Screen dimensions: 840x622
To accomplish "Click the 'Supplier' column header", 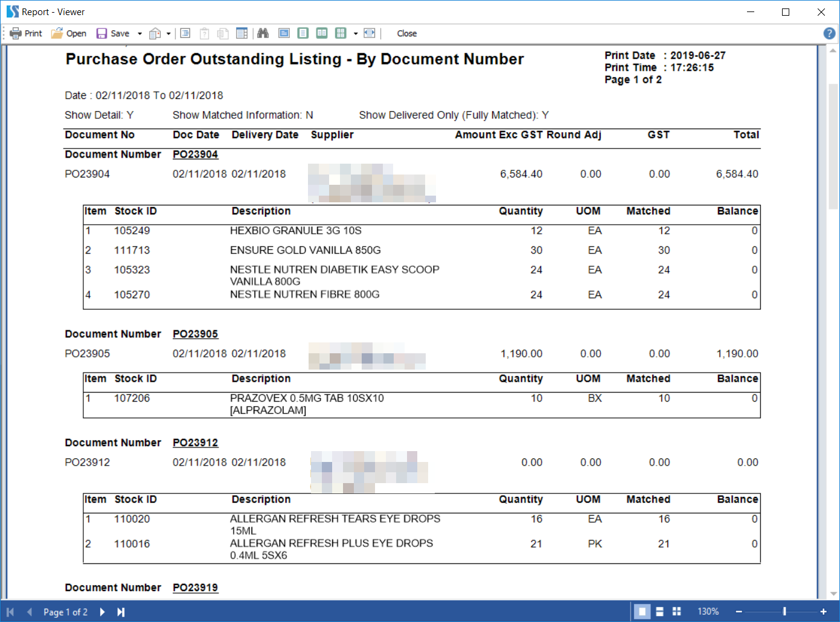I will click(332, 135).
